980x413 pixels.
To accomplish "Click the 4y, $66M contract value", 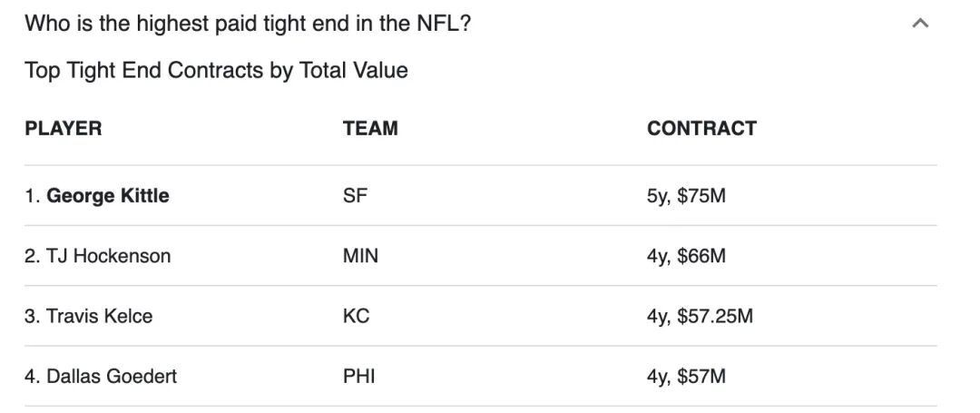I will click(x=686, y=256).
